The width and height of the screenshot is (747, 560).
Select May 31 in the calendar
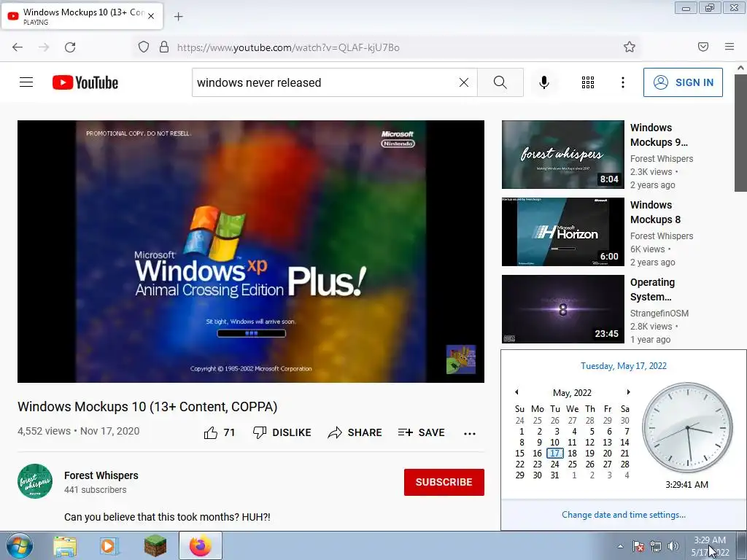click(x=554, y=475)
